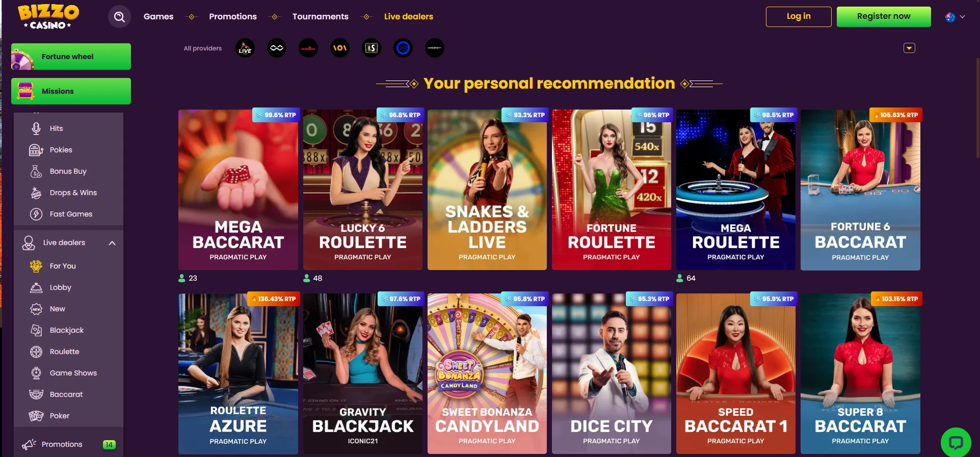The height and width of the screenshot is (457, 980).
Task: Click the Log in button
Action: [799, 16]
